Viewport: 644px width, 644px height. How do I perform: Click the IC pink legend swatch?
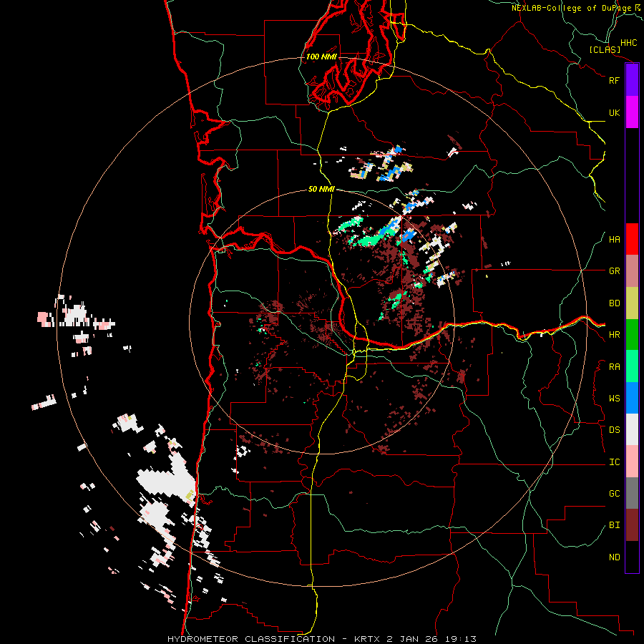632,462
